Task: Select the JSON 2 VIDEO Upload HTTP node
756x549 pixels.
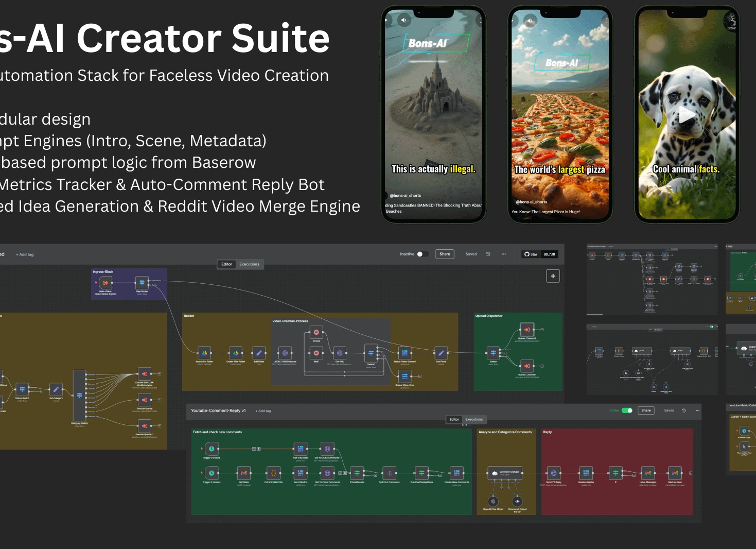Action: click(x=285, y=353)
